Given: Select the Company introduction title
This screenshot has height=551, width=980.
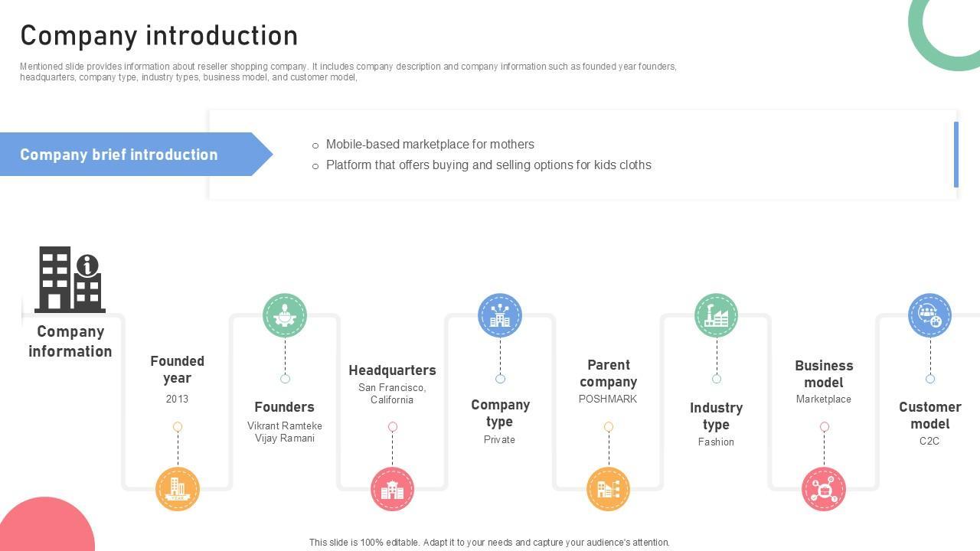Looking at the screenshot, I should pyautogui.click(x=159, y=36).
